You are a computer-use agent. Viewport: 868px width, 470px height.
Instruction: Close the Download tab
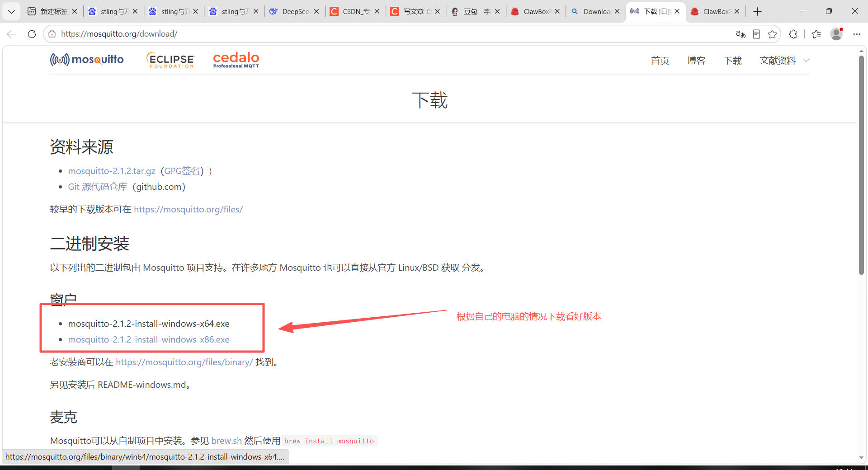tap(617, 11)
